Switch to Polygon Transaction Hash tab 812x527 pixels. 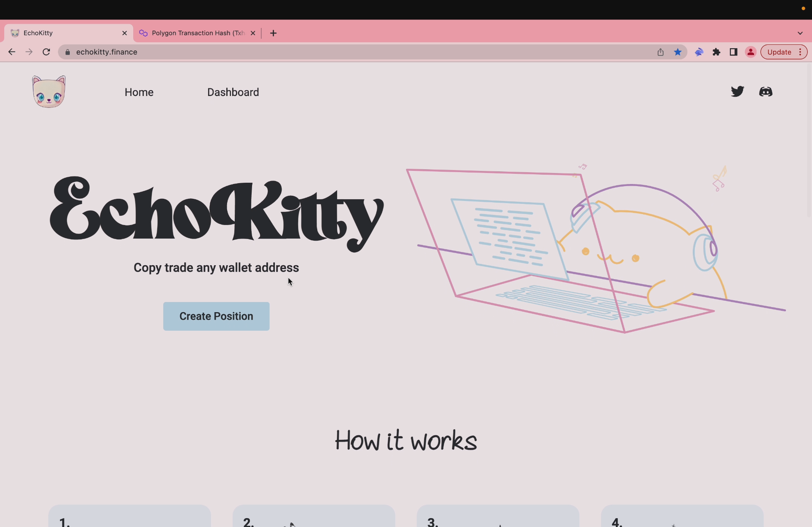(198, 33)
